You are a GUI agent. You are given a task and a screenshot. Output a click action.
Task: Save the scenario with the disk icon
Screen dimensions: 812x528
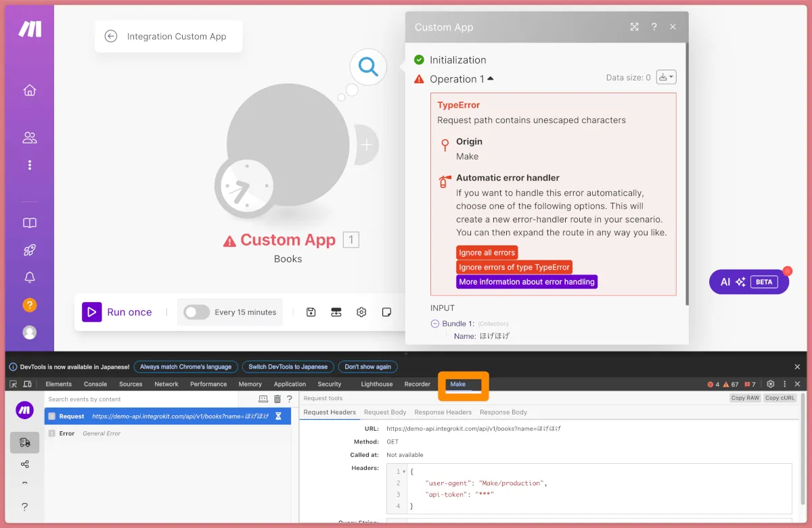tap(311, 312)
